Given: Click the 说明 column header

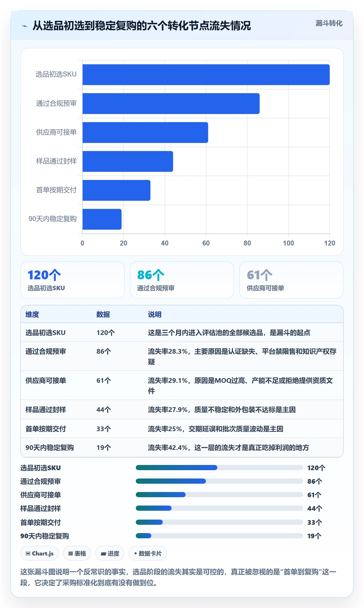Looking at the screenshot, I should coord(155,314).
